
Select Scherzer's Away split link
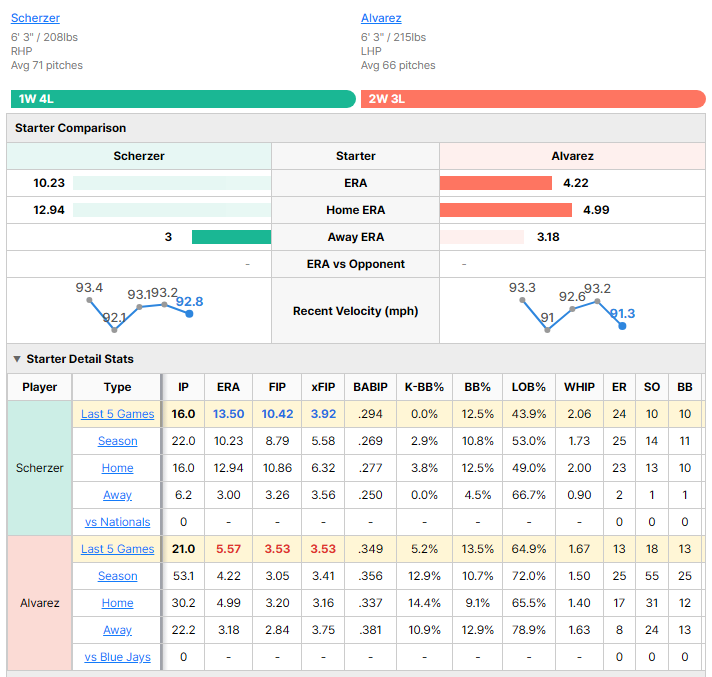click(x=118, y=495)
